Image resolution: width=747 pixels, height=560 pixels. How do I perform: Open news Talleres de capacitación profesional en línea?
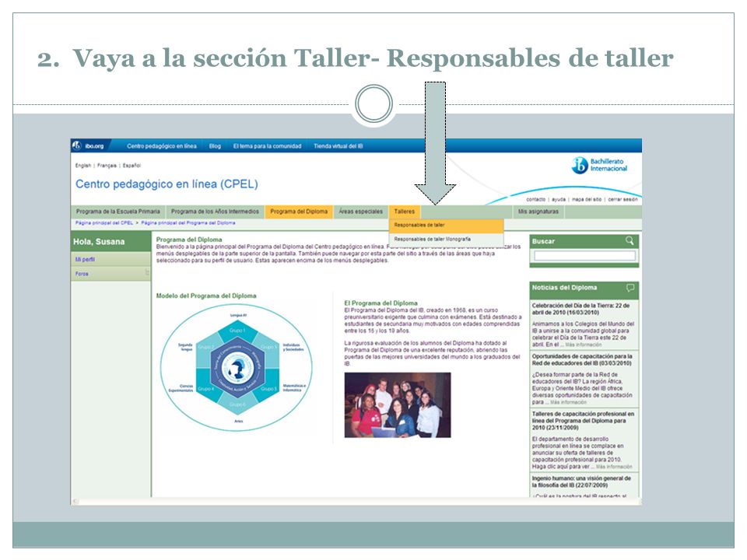coord(583,421)
